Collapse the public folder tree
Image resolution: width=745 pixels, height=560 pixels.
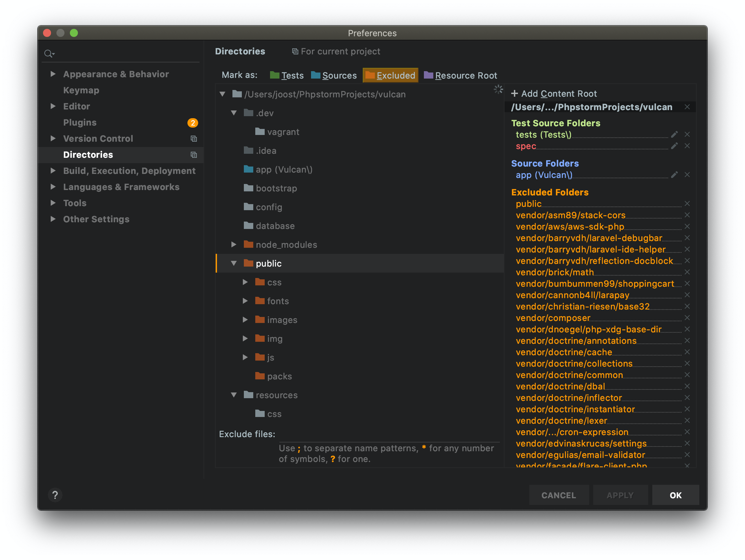(x=234, y=264)
